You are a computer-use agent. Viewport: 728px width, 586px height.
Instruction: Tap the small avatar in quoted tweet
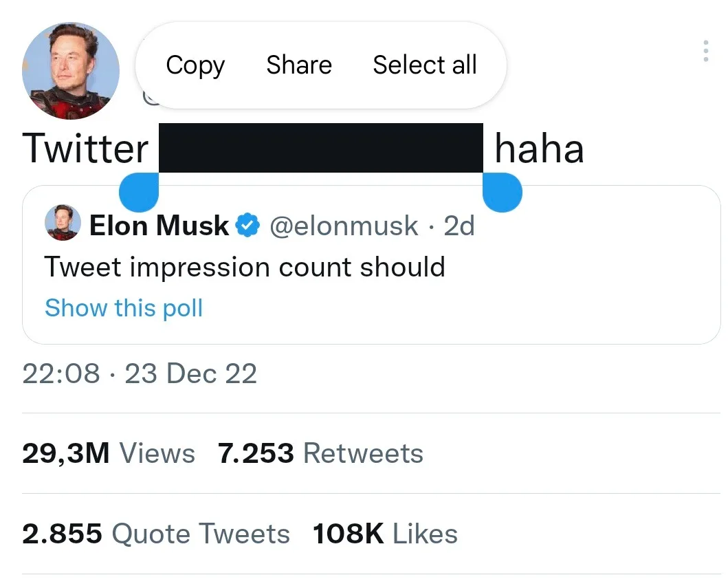coord(62,224)
